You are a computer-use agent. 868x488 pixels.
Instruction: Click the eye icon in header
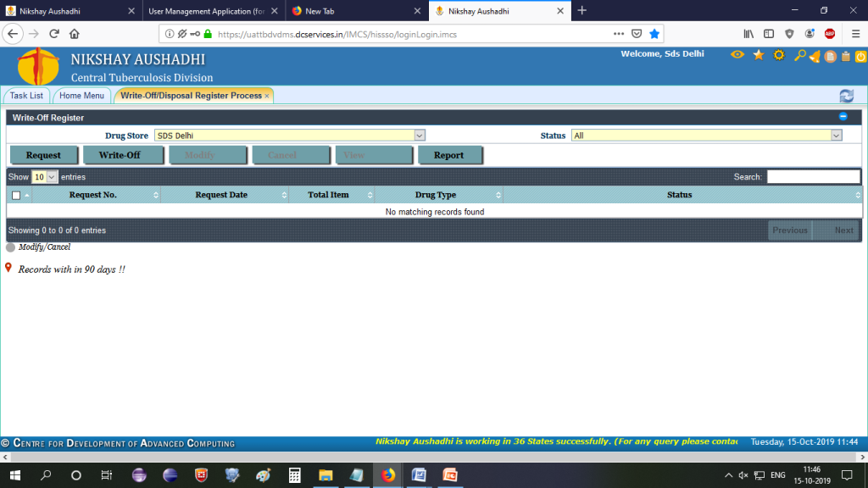(x=737, y=55)
